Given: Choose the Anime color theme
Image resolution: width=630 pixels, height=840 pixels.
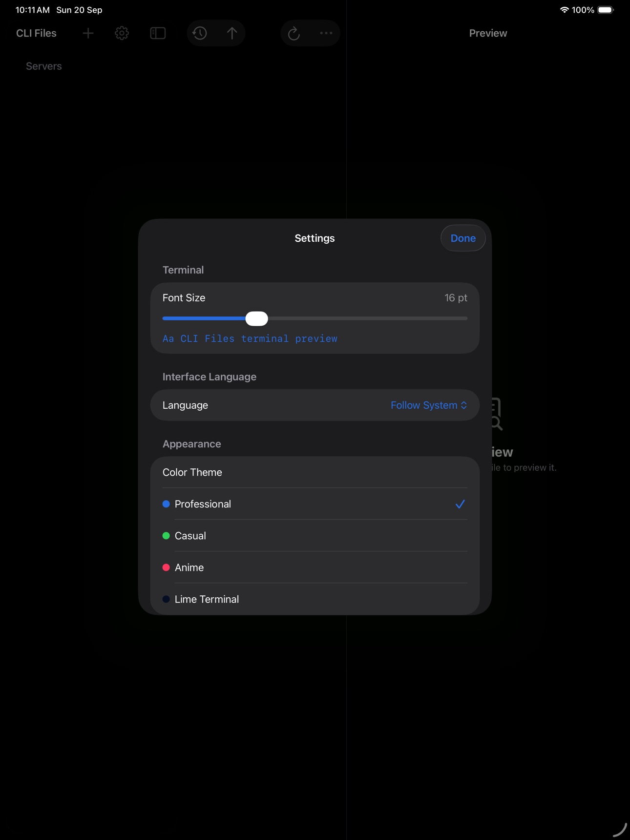Looking at the screenshot, I should tap(315, 567).
